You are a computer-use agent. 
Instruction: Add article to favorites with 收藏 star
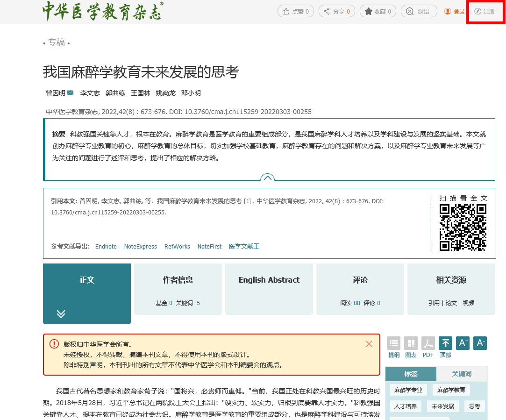point(377,11)
